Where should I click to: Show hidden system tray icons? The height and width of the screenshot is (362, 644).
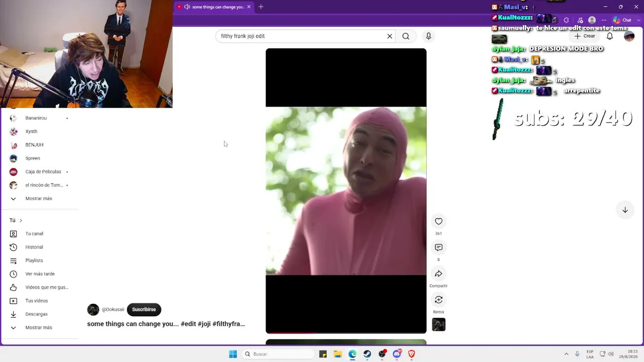[566, 354]
